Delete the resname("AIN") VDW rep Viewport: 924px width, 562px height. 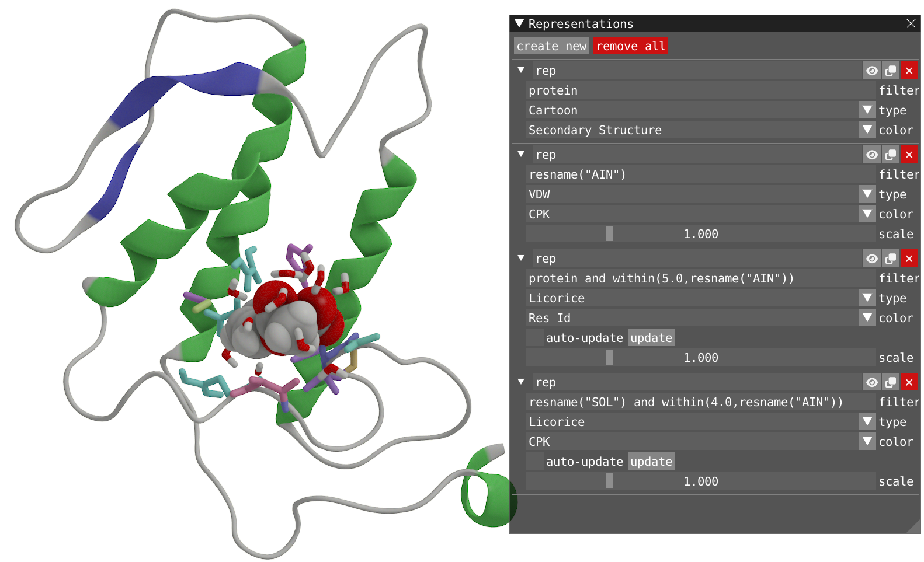[909, 155]
